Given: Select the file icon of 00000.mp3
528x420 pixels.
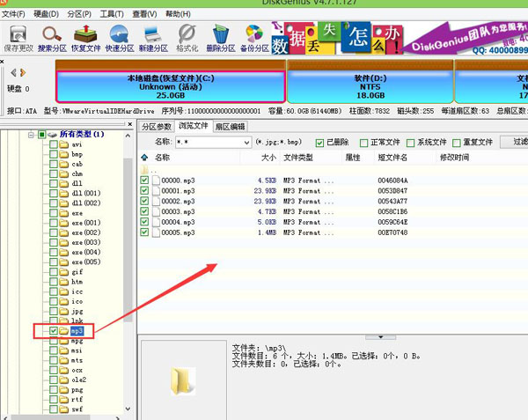Looking at the screenshot, I should point(156,181).
